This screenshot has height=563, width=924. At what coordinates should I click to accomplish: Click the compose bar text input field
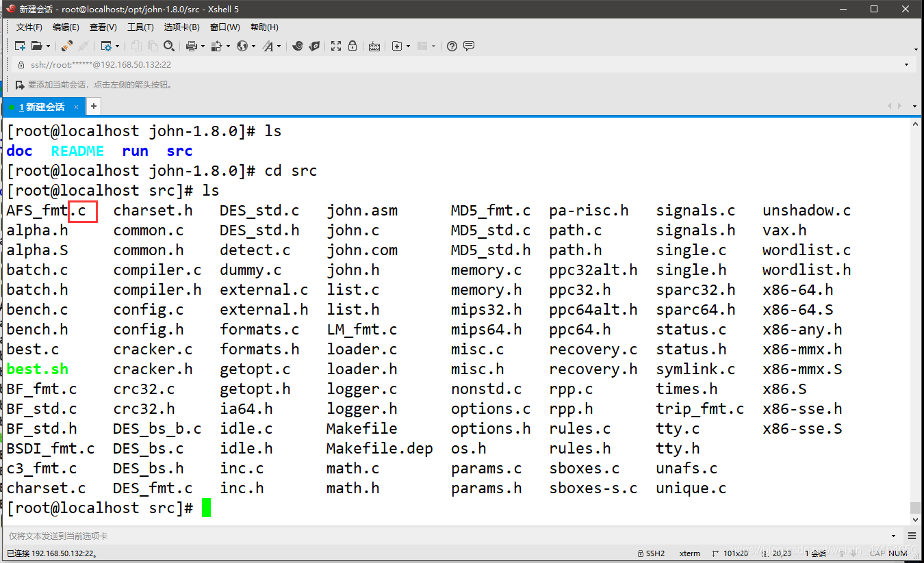tap(445, 536)
